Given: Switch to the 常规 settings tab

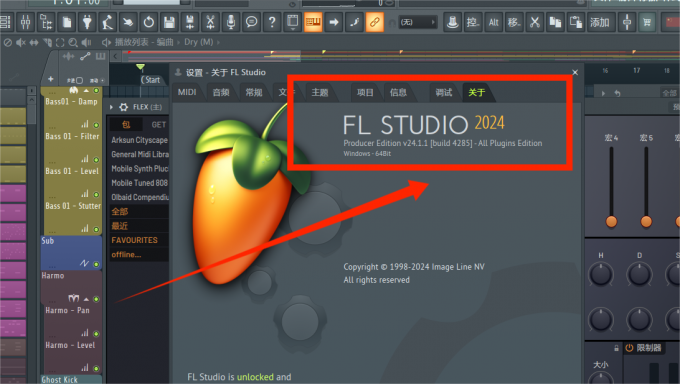Looking at the screenshot, I should 254,92.
